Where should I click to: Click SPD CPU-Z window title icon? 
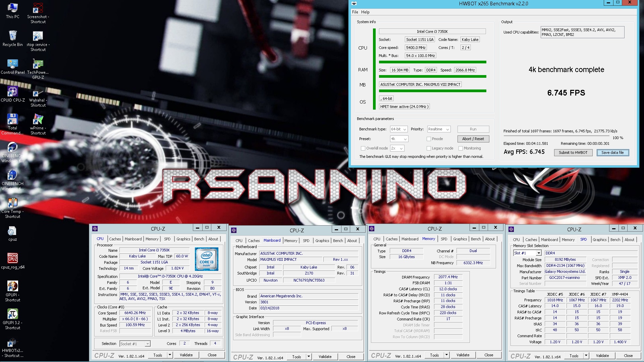tap(511, 229)
